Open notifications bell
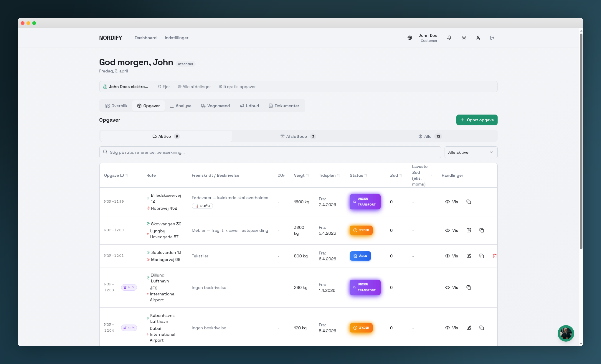The image size is (601, 364). click(449, 38)
